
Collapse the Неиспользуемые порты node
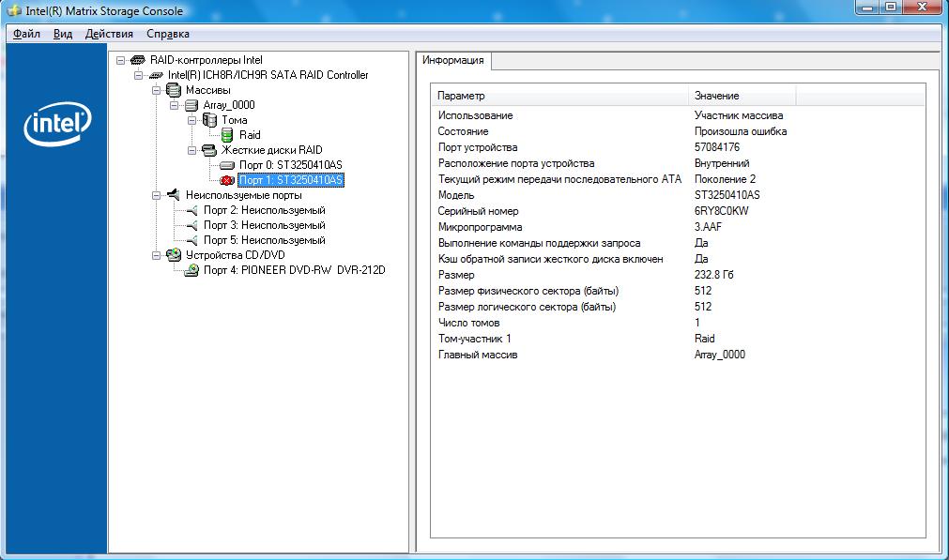(156, 195)
